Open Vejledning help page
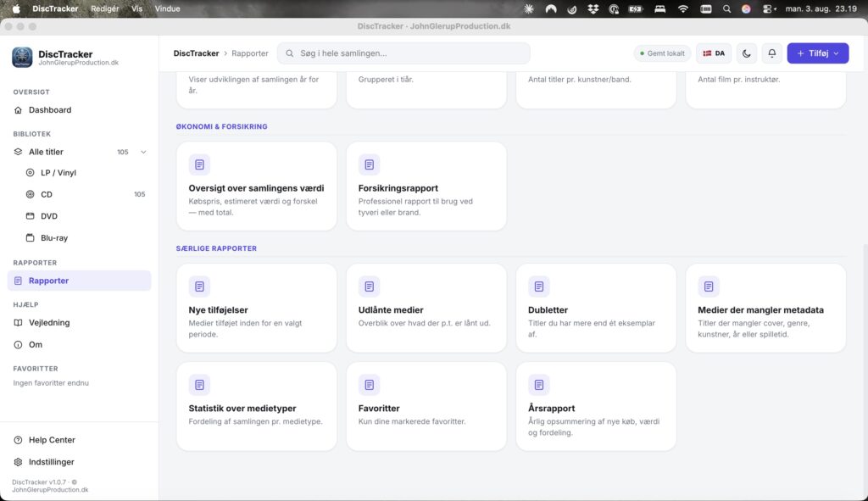Image resolution: width=868 pixels, height=501 pixels. click(x=79, y=323)
